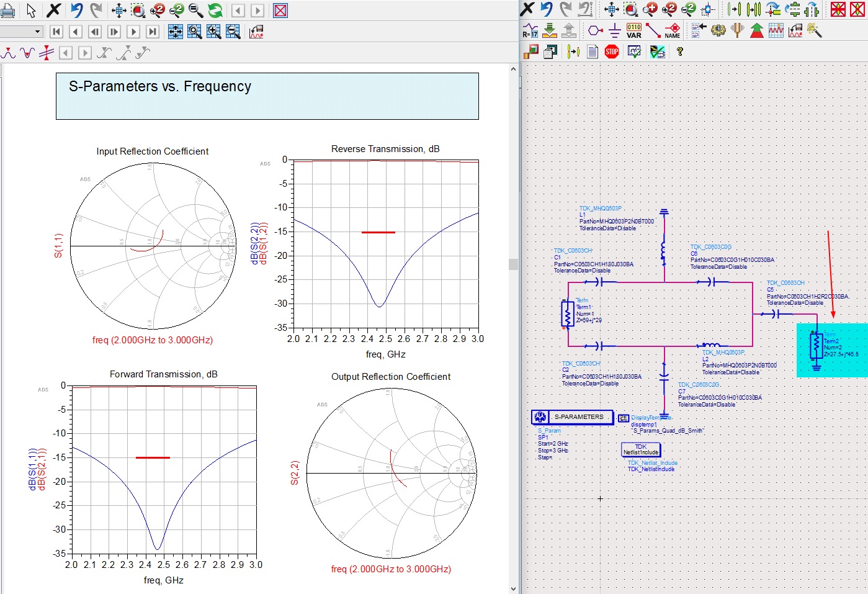Launch optimization with green up arrow icon

click(757, 30)
